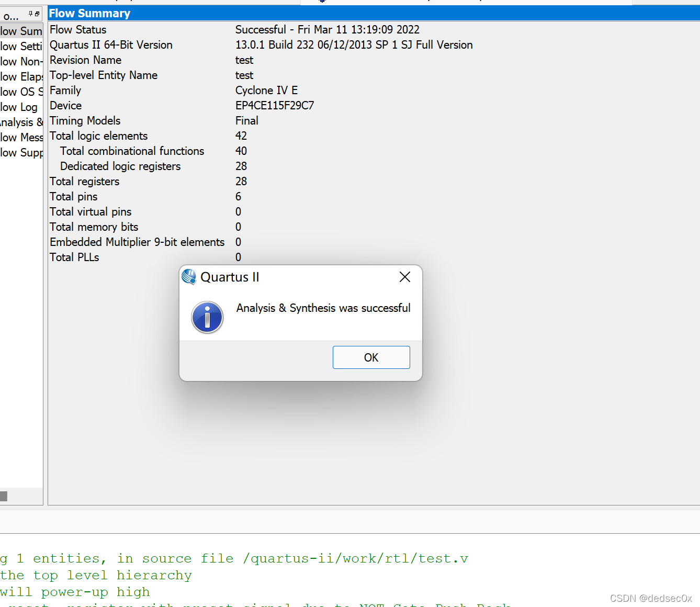Select the Total pins row label
This screenshot has height=607, width=700.
[74, 197]
